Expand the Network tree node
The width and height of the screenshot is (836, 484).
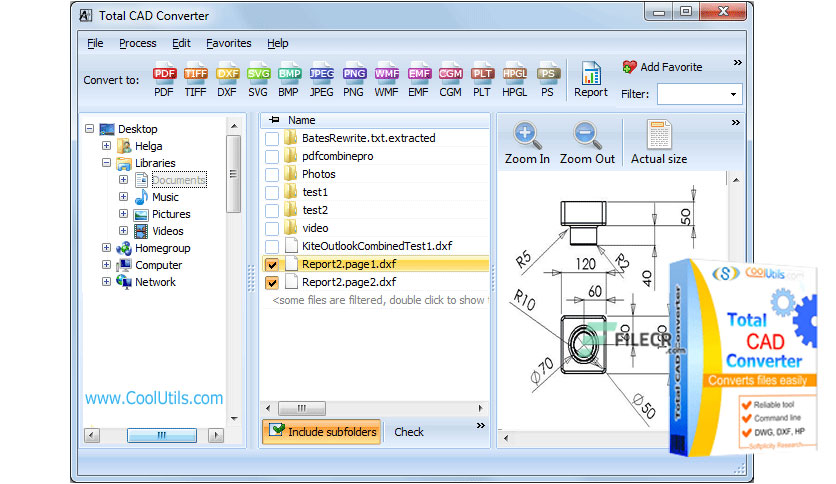pyautogui.click(x=106, y=282)
